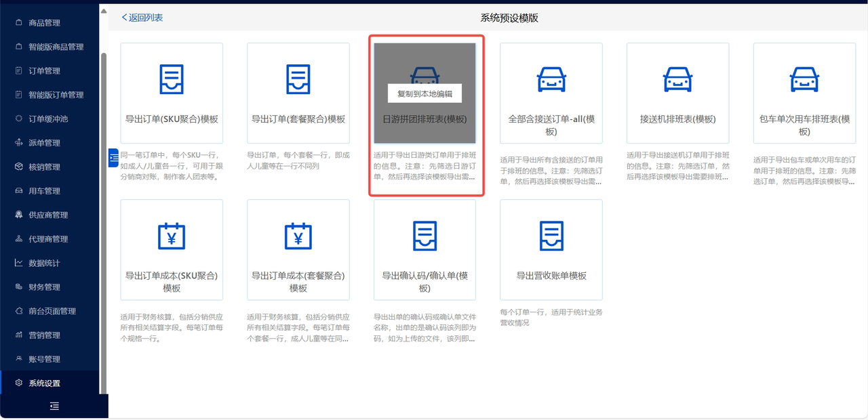Viewport: 868px width, 420px height.
Task: Click blue side panel expander tab
Action: coord(113,156)
